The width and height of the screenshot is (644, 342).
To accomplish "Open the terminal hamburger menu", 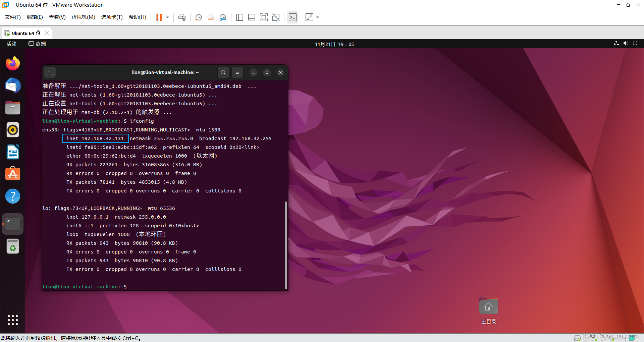I will coord(237,72).
